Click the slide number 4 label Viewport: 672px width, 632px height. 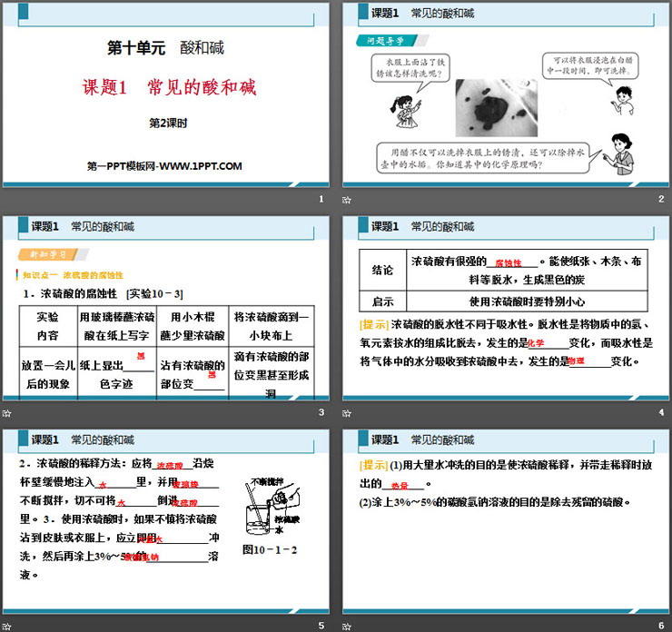tap(660, 413)
